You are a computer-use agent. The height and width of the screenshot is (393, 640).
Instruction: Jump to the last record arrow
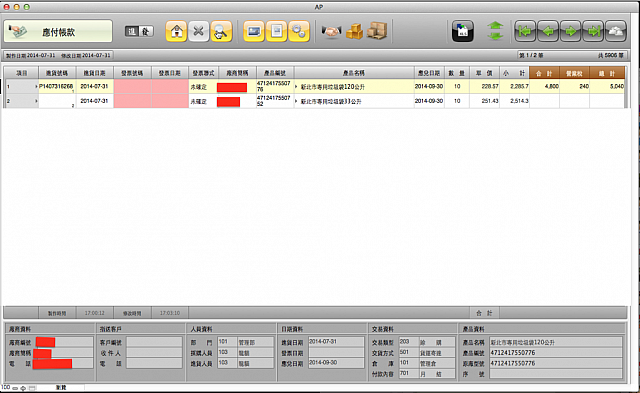coord(593,31)
